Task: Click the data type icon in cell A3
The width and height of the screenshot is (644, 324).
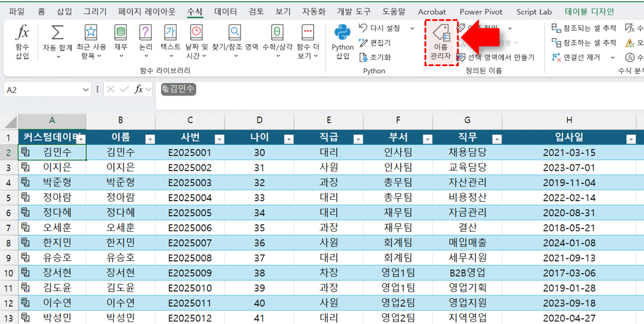Action: (x=25, y=167)
